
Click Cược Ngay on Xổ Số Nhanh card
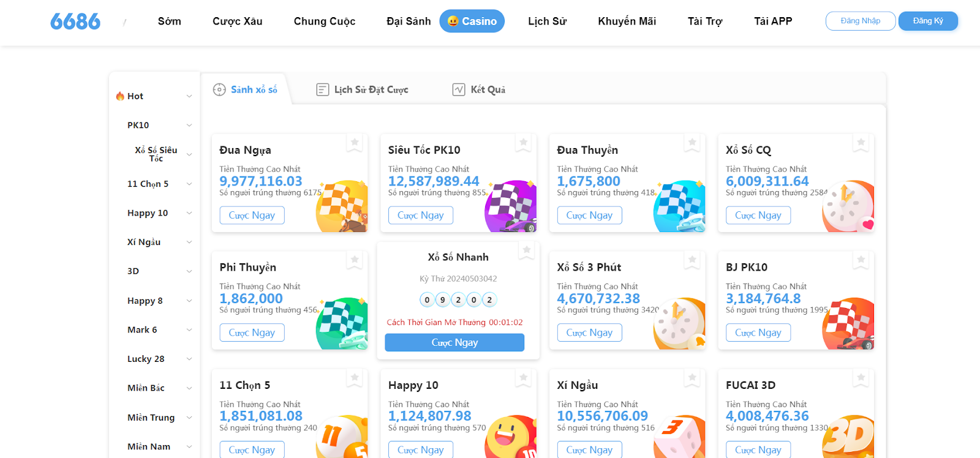(454, 343)
